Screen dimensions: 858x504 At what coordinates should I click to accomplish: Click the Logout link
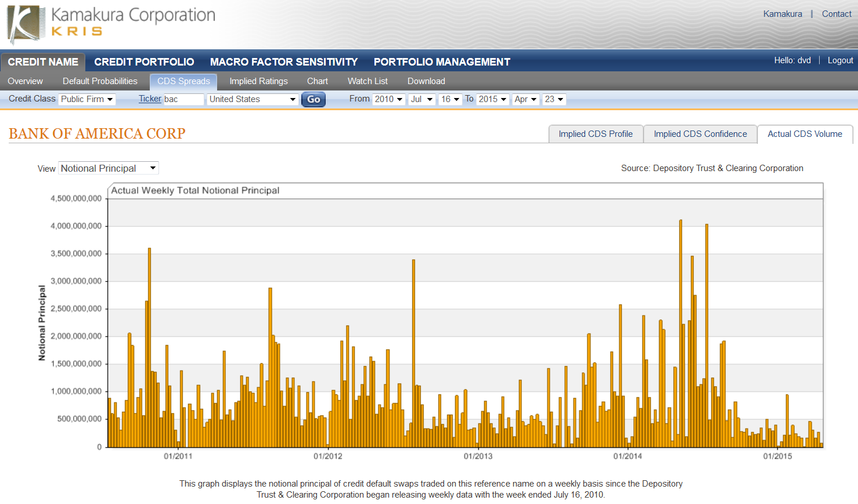tap(840, 60)
